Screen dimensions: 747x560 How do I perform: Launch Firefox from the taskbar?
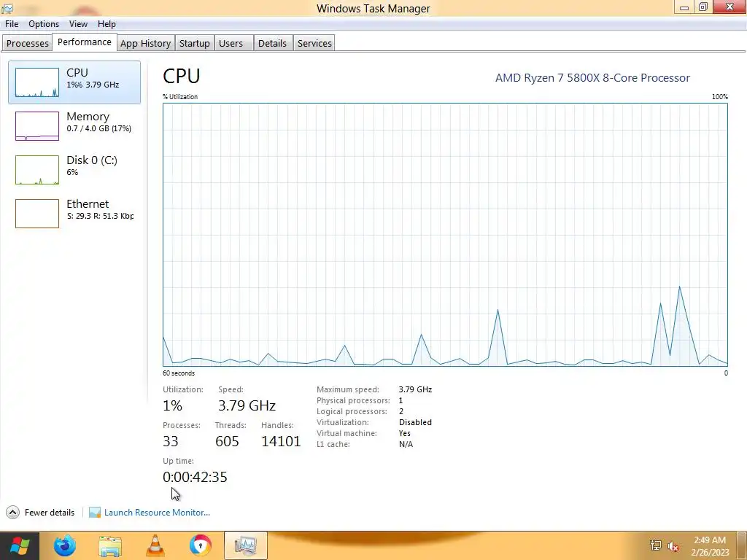click(64, 545)
